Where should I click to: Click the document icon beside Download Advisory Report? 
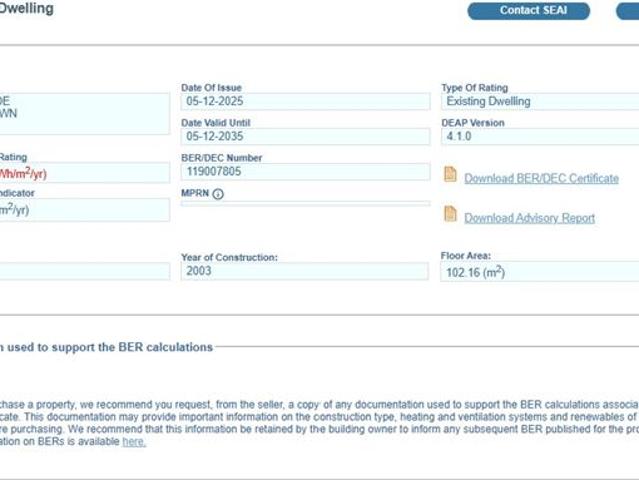click(x=450, y=214)
